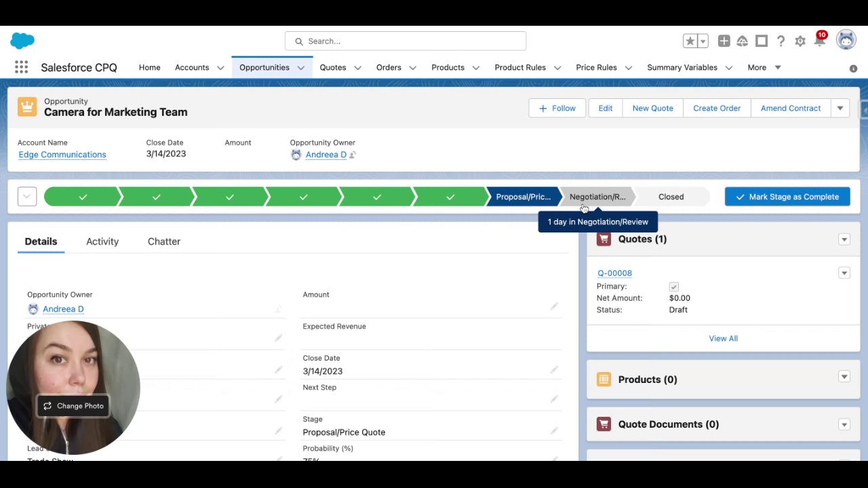Select the Closed path stage

671,197
